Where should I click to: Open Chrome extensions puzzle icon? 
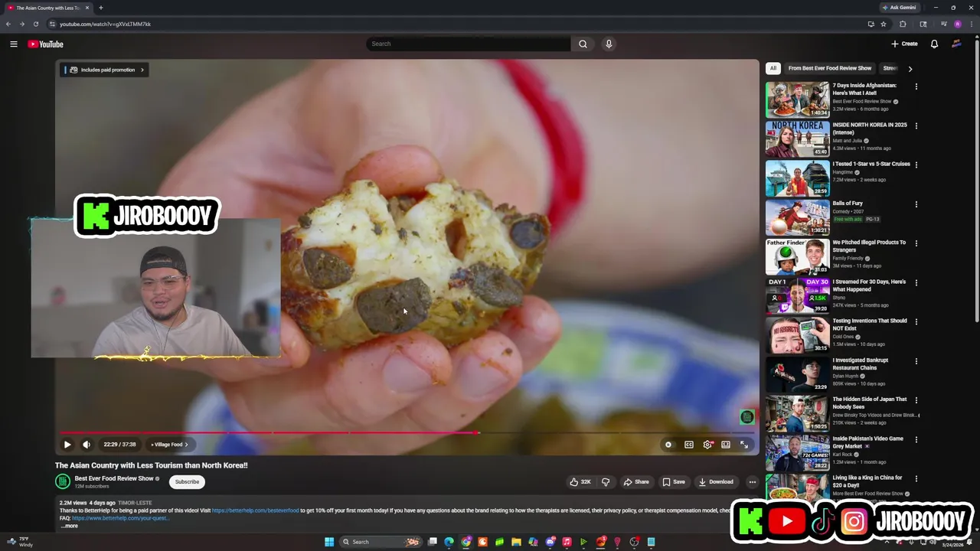(x=903, y=24)
